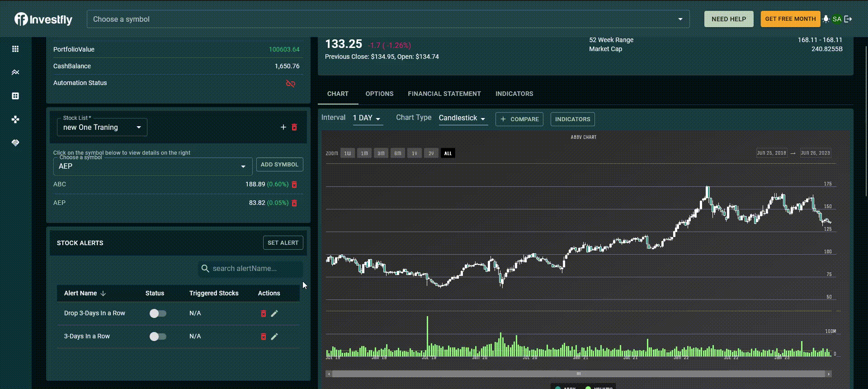The width and height of the screenshot is (868, 389).
Task: Click the chart scrollbar right arrow
Action: (829, 374)
